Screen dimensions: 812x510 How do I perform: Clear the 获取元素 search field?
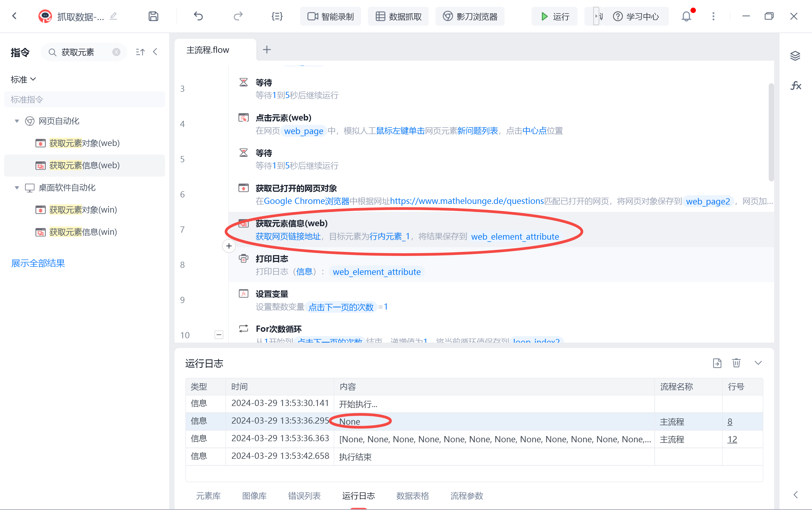pos(116,52)
